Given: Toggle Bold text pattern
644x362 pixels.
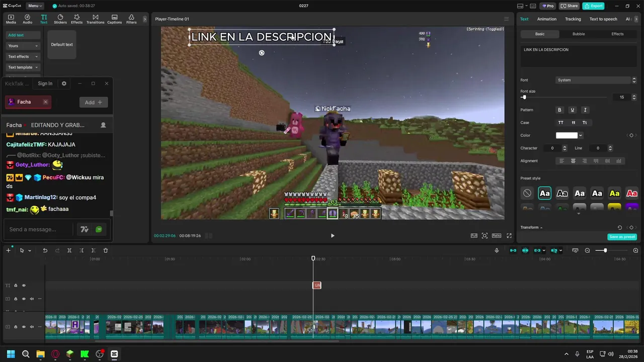Looking at the screenshot, I should pos(559,110).
